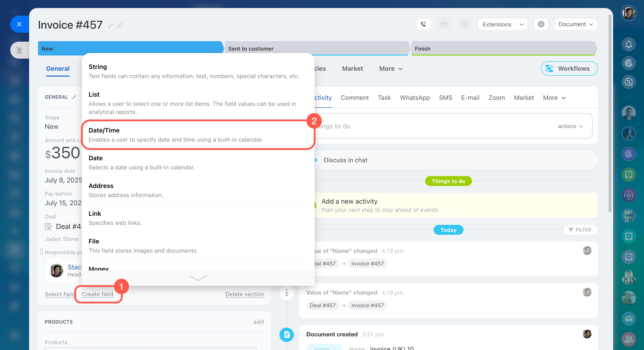644x350 pixels.
Task: Click the Filter icon button in timeline
Action: pos(580,230)
